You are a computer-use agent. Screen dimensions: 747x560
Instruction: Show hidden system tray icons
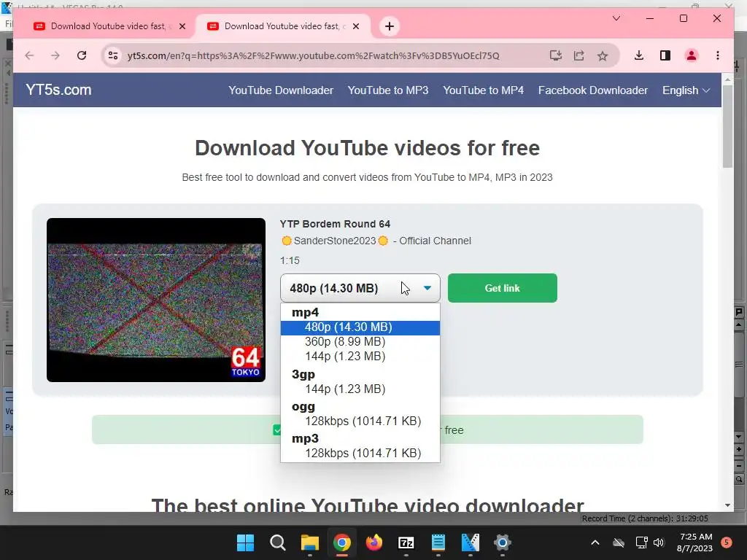595,542
